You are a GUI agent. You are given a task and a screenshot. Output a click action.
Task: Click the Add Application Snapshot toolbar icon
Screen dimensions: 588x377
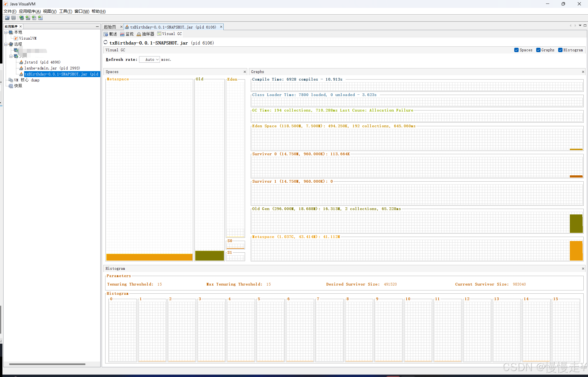[40, 18]
